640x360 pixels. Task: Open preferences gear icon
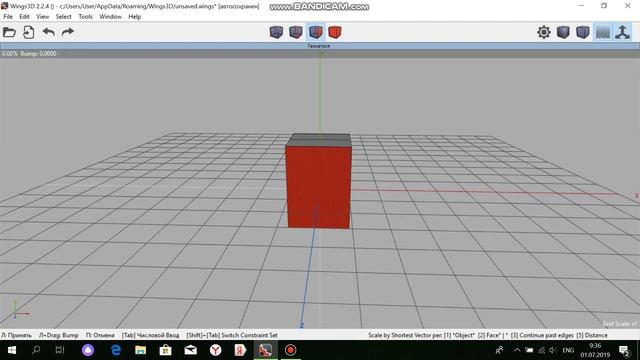pyautogui.click(x=544, y=32)
